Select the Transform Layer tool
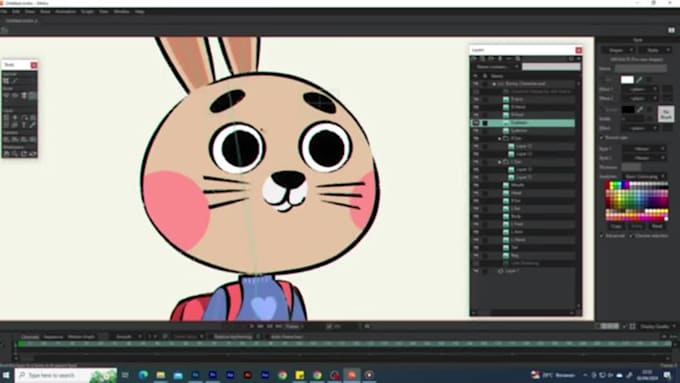This screenshot has height=383, width=680. point(6,118)
